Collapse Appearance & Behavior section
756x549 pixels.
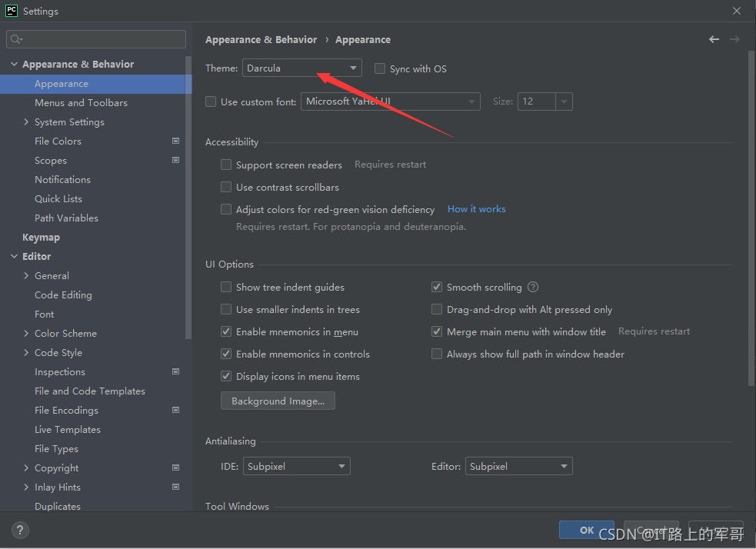14,64
